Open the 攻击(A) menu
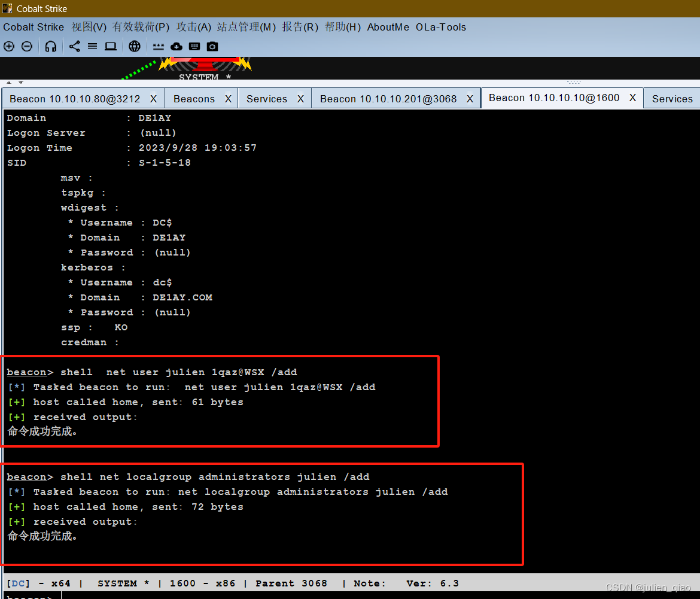700x599 pixels. pos(194,28)
